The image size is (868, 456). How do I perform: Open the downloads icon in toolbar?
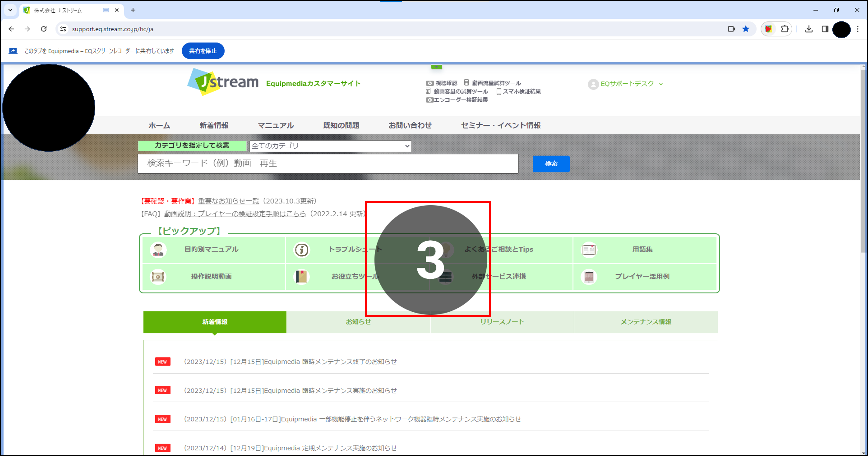point(809,29)
